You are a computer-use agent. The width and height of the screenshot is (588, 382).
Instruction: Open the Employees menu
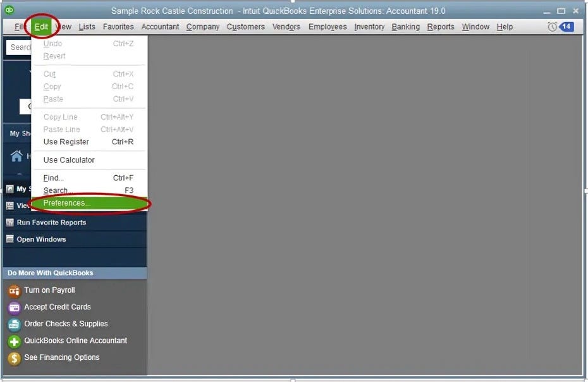tap(328, 27)
